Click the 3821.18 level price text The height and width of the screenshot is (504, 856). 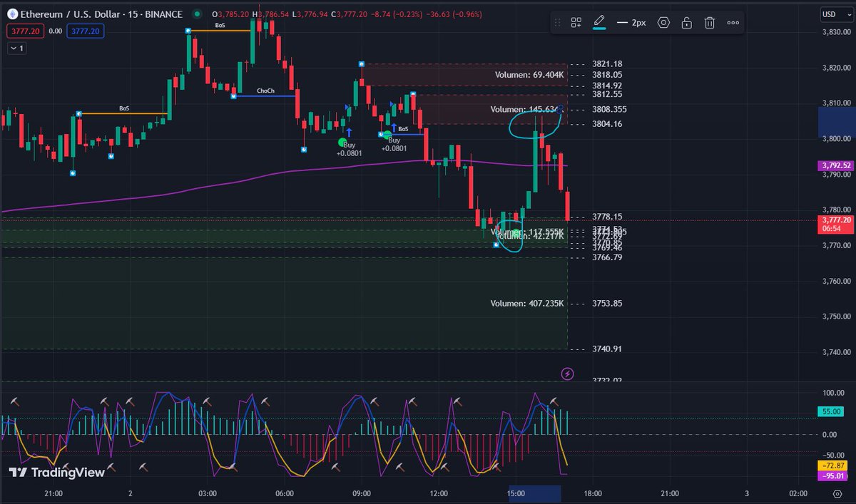click(x=607, y=63)
